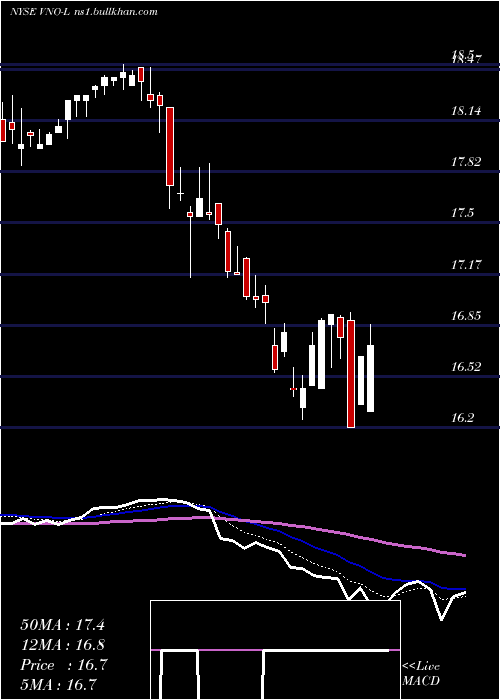Select the 17.17 price level label
The height and width of the screenshot is (700, 500).
(466, 264)
